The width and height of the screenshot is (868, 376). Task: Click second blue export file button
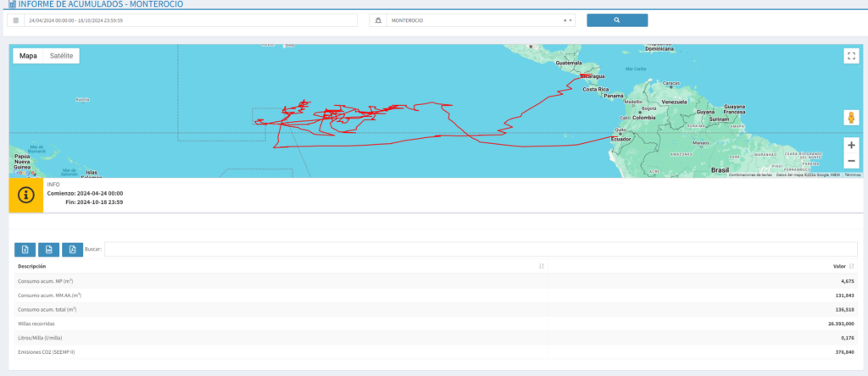pos(48,249)
